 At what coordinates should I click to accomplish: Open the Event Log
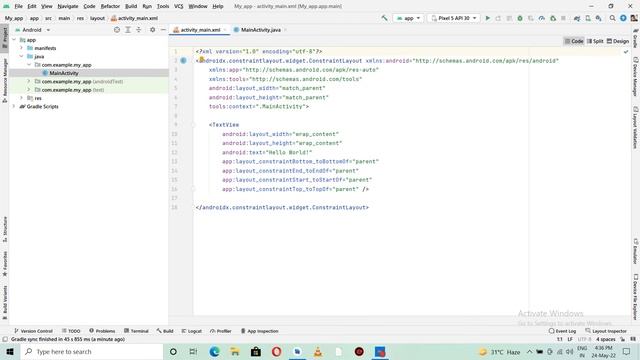pos(562,331)
